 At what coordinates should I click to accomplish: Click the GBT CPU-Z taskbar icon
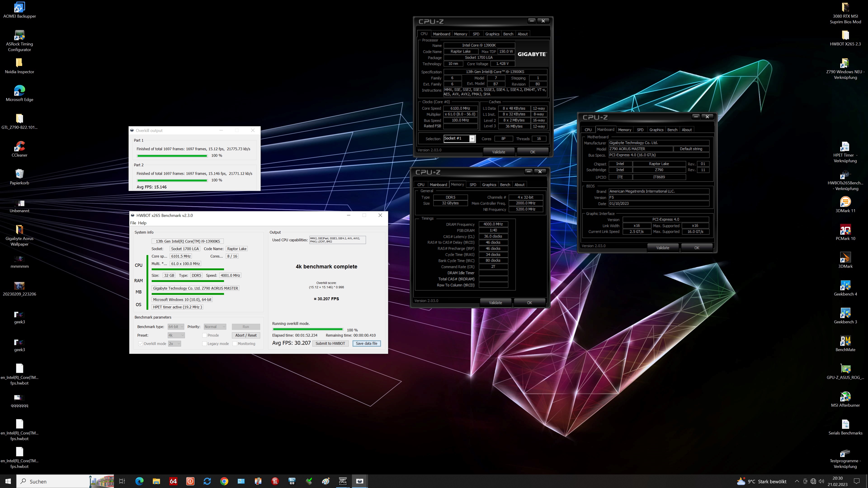tap(343, 481)
